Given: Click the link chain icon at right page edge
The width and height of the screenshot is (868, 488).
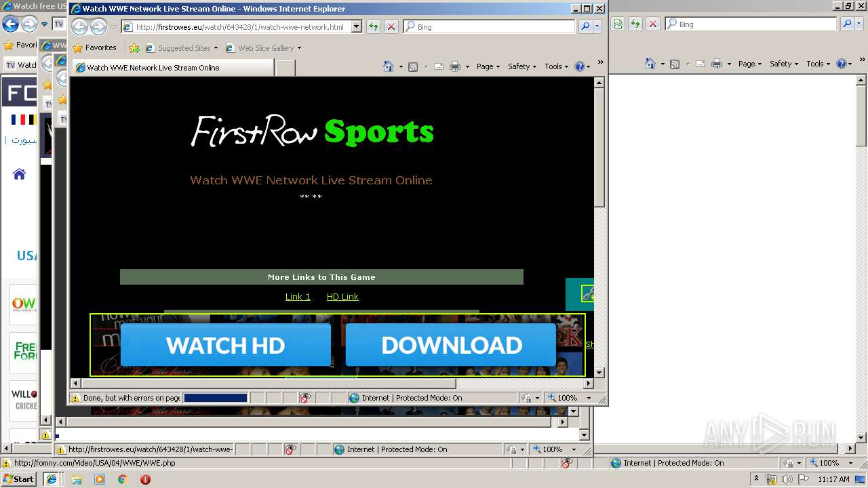Looking at the screenshot, I should click(x=588, y=293).
